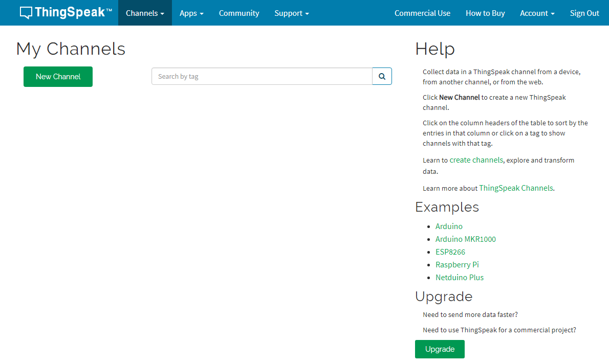Open the Channels dropdown menu
This screenshot has width=609, height=364.
145,13
